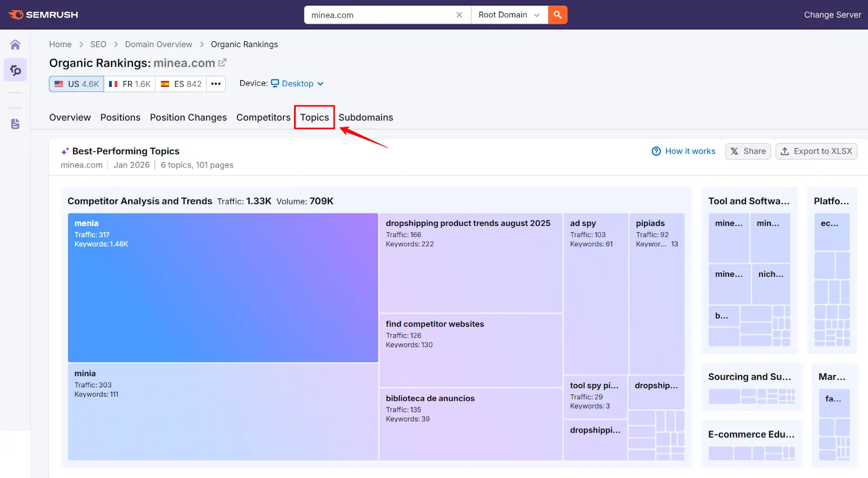Open Platfo... topic heading
Image resolution: width=868 pixels, height=478 pixels.
click(x=831, y=201)
